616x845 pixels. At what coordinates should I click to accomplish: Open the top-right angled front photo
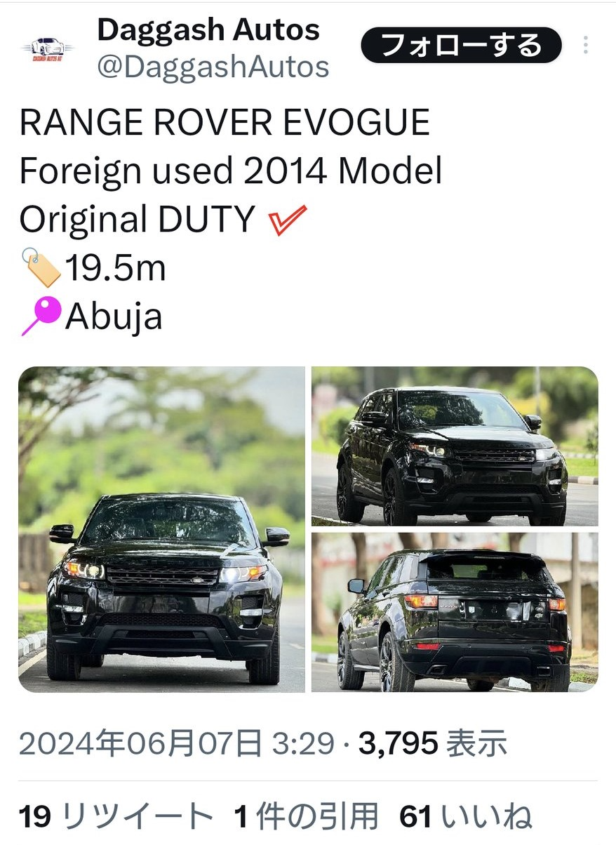[x=455, y=446]
